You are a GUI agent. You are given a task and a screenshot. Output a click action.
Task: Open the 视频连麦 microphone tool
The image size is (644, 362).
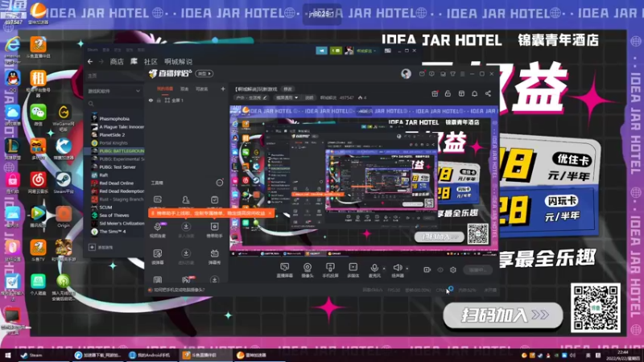(x=158, y=230)
